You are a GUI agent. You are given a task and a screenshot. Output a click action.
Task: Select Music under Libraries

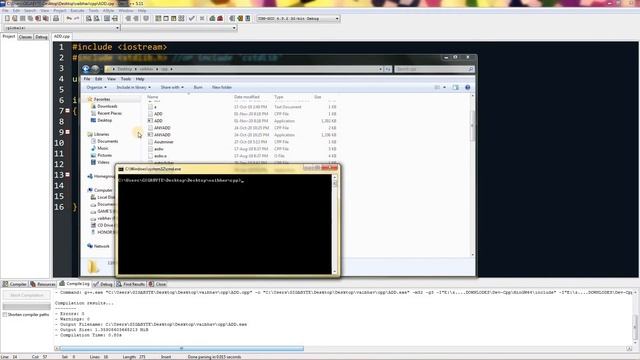tap(100, 148)
